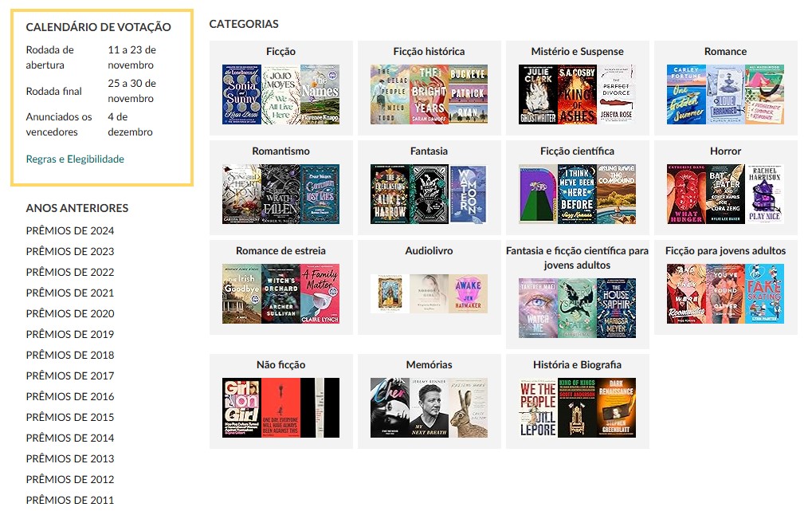Click 'We All Live Here' book cover

coord(280,94)
